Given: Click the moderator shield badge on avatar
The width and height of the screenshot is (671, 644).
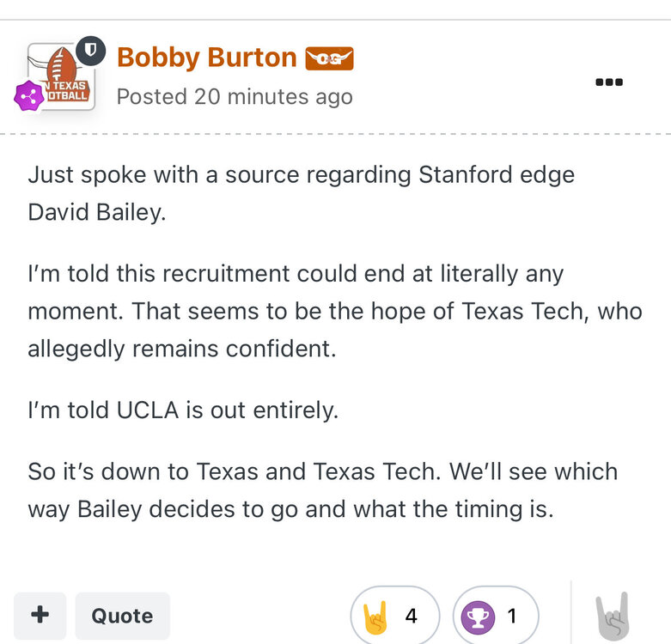Looking at the screenshot, I should 89,53.
